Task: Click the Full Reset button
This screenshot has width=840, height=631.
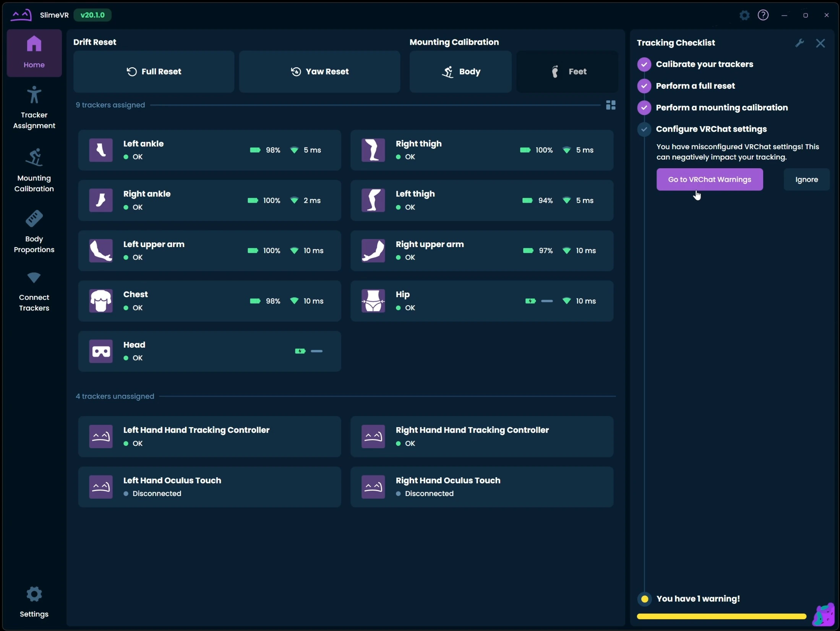Action: point(154,72)
